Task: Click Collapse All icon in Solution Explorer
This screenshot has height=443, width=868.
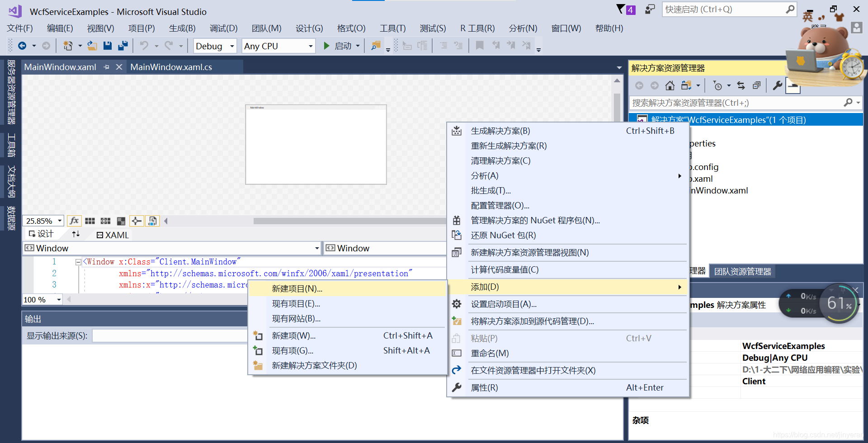Action: pos(756,85)
